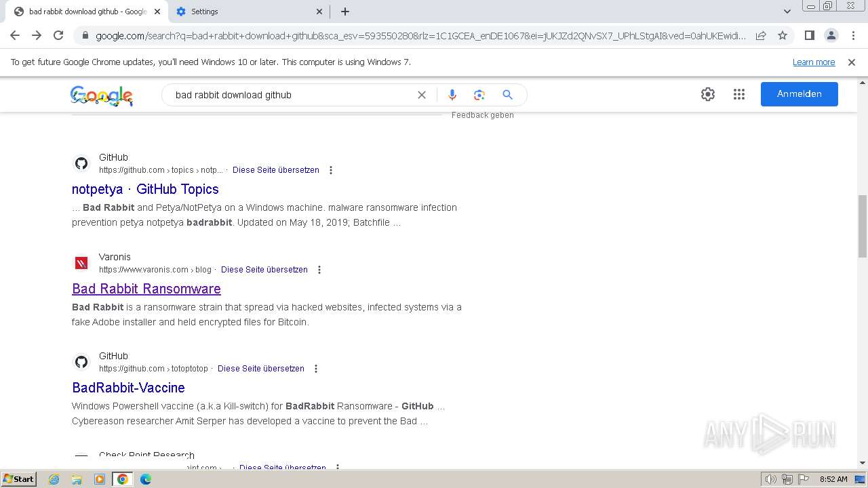Open network status tray icon

pyautogui.click(x=787, y=479)
